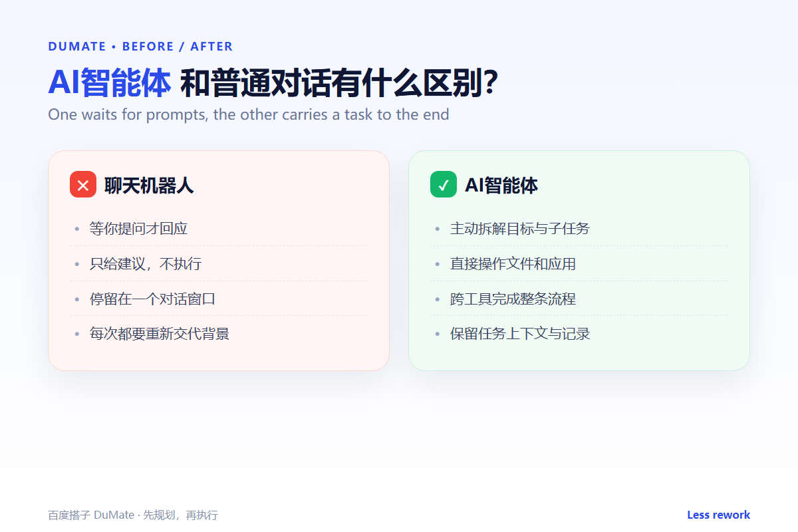Click the footer text 百度搭子 DuMate · 先规划，再执行
This screenshot has height=532, width=798.
[x=133, y=515]
